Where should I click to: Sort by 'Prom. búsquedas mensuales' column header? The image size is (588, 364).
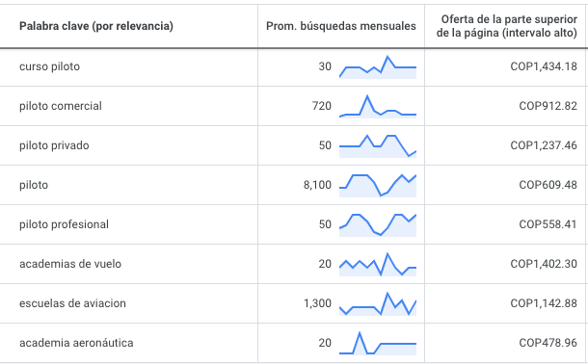point(341,26)
